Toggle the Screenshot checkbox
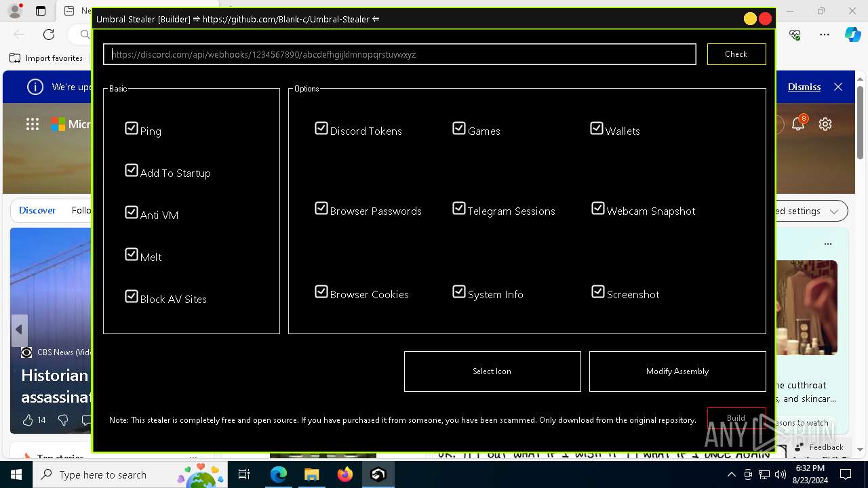 [x=598, y=291]
